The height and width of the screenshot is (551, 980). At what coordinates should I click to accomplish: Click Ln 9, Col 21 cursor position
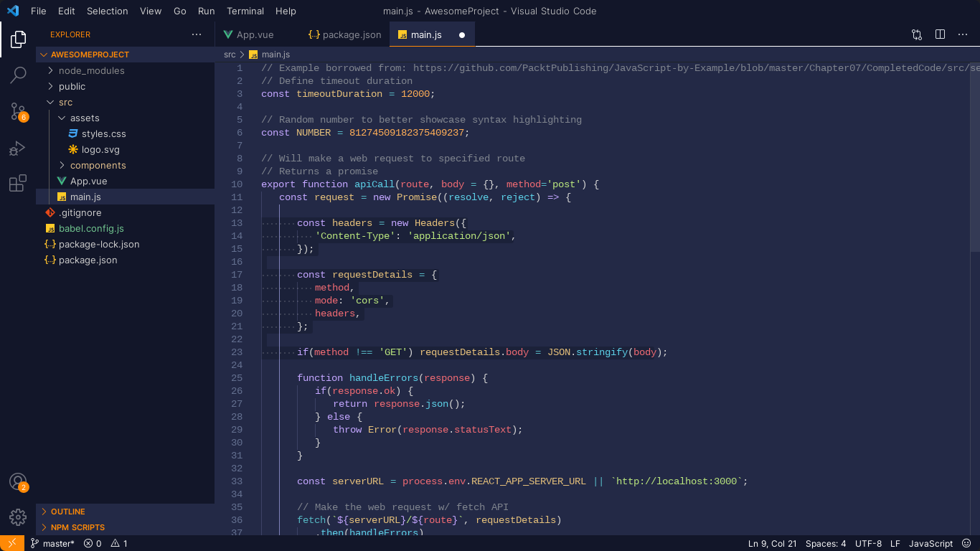pyautogui.click(x=772, y=543)
